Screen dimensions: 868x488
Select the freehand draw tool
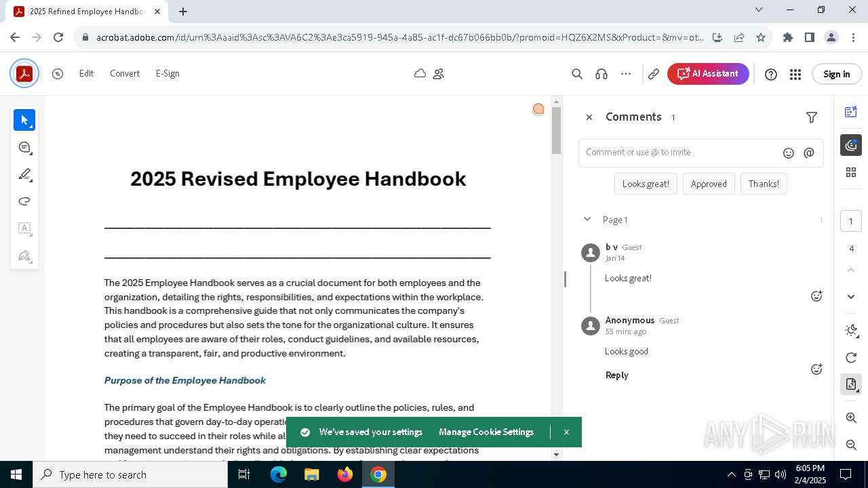tap(24, 201)
